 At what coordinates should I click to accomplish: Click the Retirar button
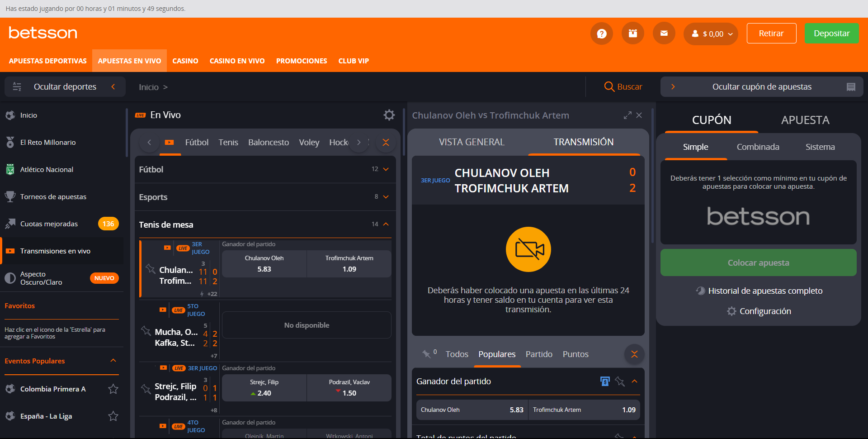coord(771,33)
